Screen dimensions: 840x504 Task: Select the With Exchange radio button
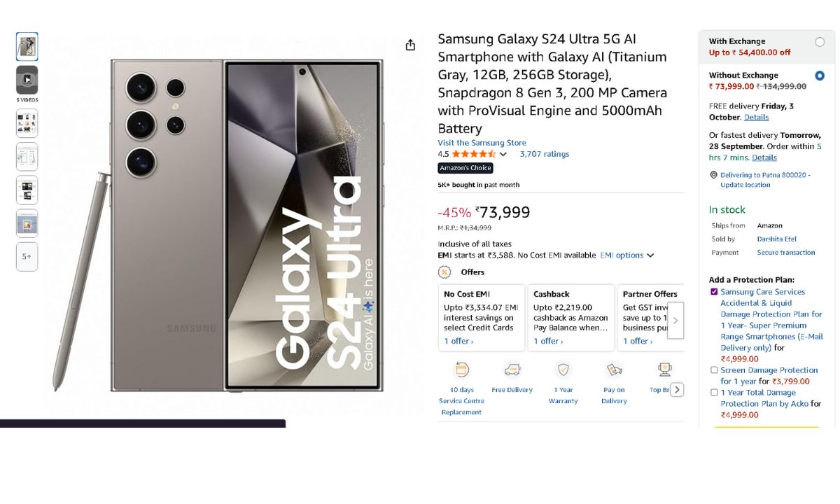coord(820,42)
